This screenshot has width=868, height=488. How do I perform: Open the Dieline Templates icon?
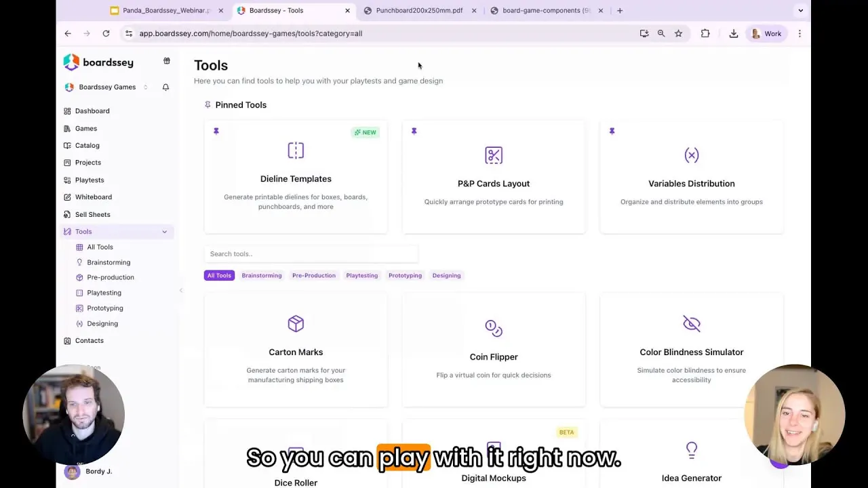coord(296,150)
